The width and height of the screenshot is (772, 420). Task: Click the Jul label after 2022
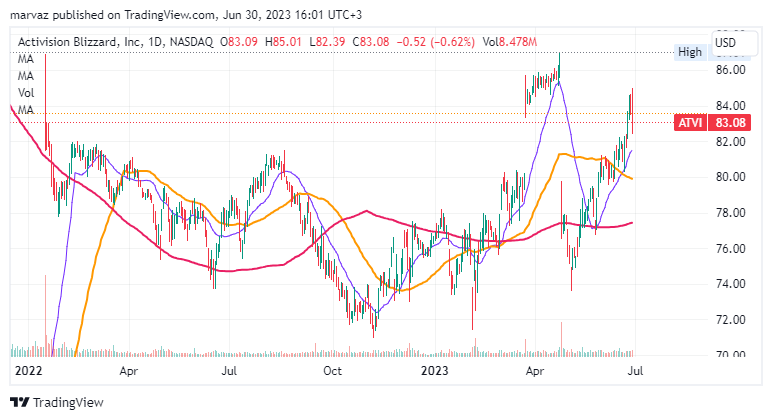[229, 371]
